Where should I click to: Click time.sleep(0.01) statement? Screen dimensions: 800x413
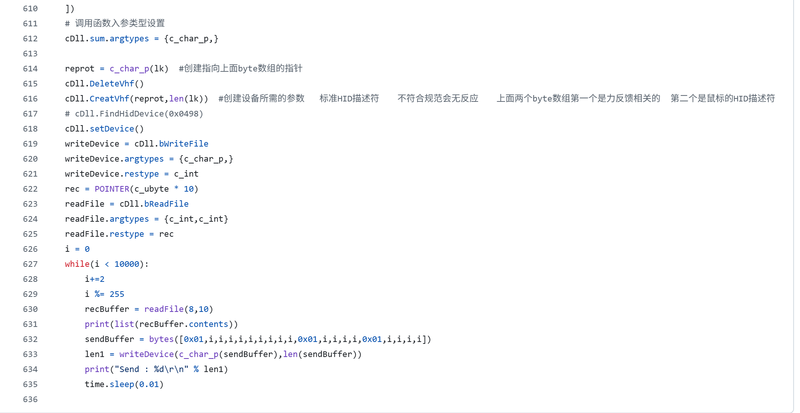[124, 384]
